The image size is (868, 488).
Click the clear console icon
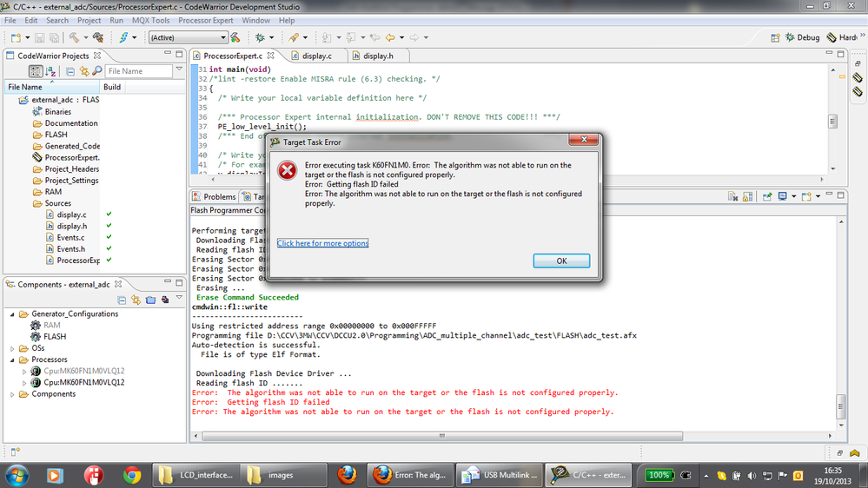tap(733, 196)
